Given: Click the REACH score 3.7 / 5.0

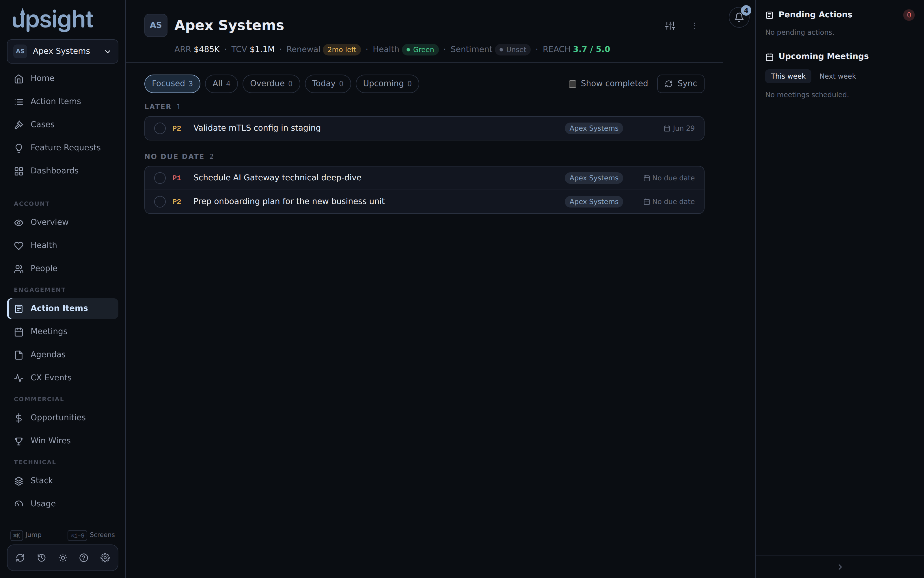Looking at the screenshot, I should 591,49.
